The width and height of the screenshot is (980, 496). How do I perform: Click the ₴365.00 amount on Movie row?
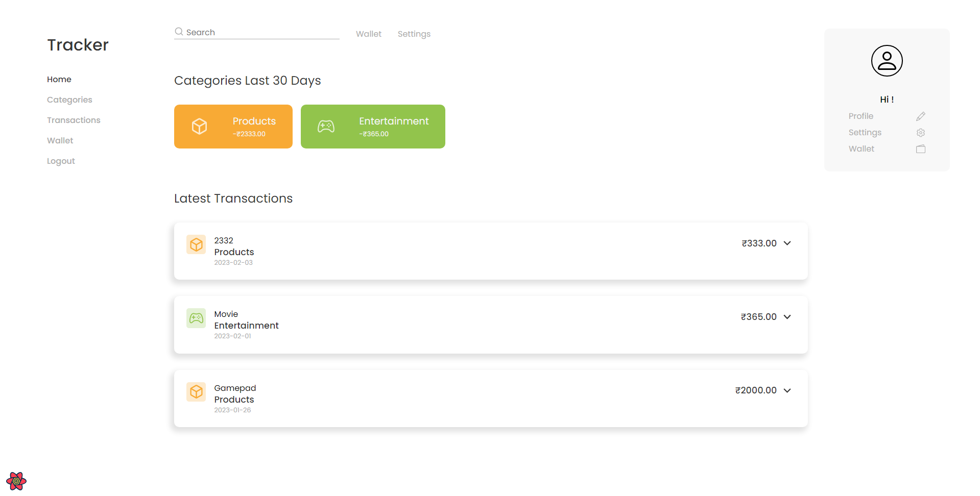click(x=758, y=317)
